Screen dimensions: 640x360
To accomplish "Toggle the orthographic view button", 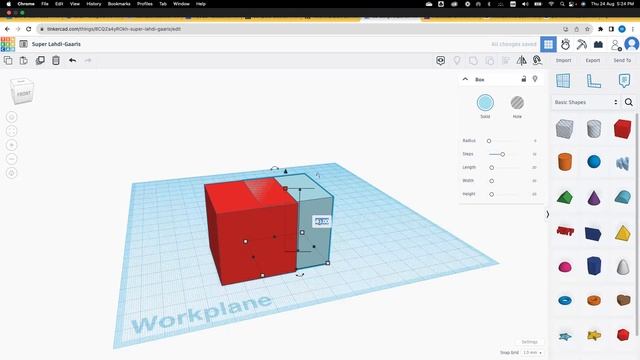I will coord(12,173).
